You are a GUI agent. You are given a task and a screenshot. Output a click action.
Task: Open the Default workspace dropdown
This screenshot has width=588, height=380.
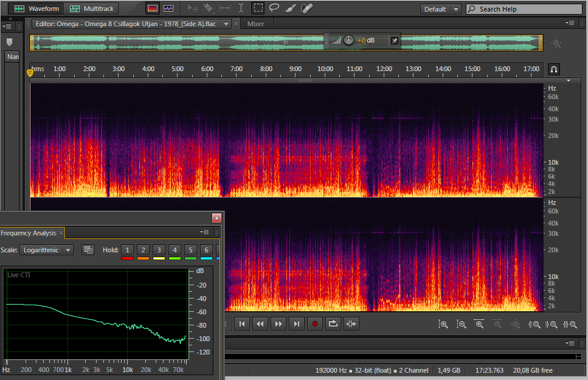(440, 9)
